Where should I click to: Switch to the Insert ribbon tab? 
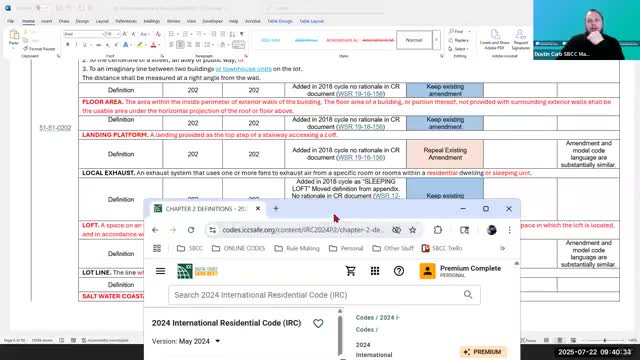tap(47, 21)
